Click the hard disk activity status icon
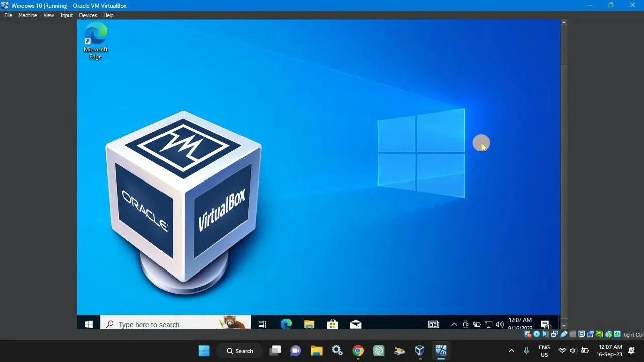Image resolution: width=644 pixels, height=362 pixels. pyautogui.click(x=528, y=334)
